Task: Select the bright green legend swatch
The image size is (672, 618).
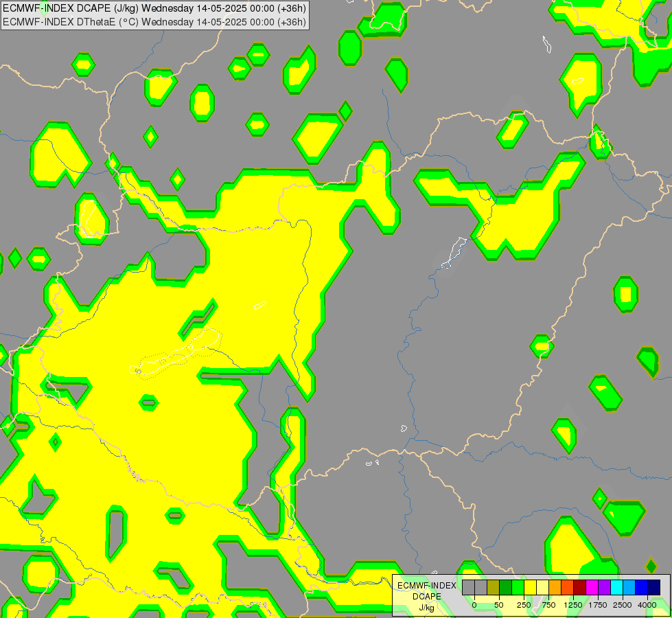Action: click(x=518, y=588)
